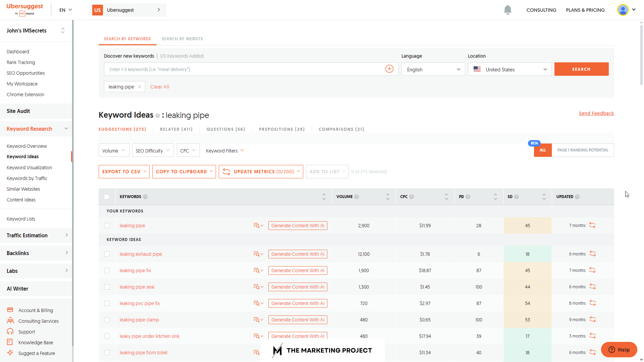Click Update Metrics (0/200) button
The width and height of the screenshot is (644, 362).
click(261, 172)
